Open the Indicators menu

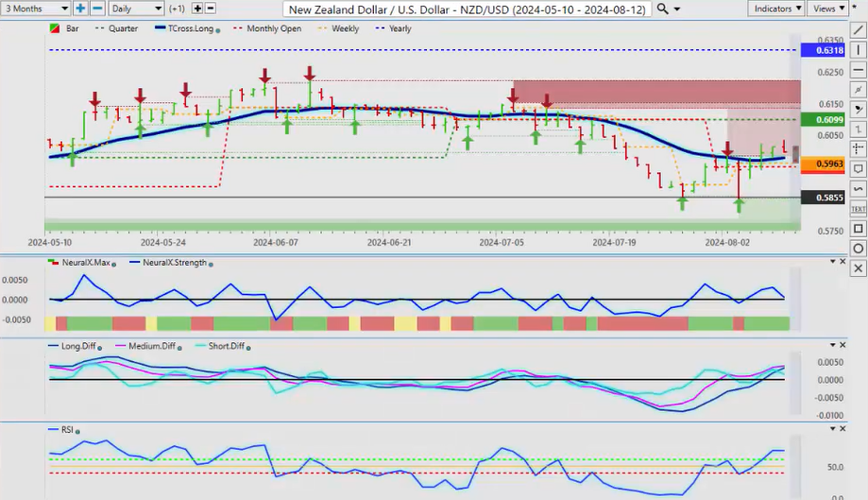click(x=775, y=9)
